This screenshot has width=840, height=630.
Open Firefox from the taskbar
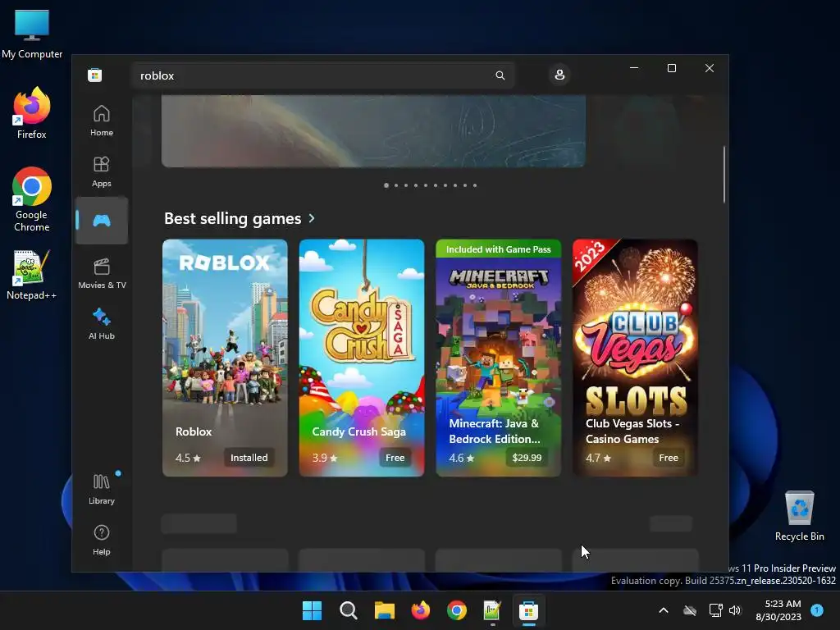421,610
